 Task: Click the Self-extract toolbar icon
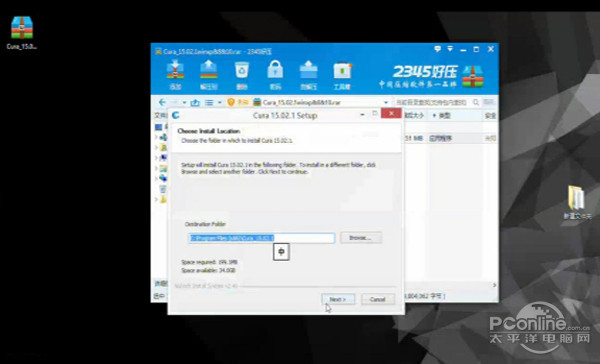coord(308,75)
